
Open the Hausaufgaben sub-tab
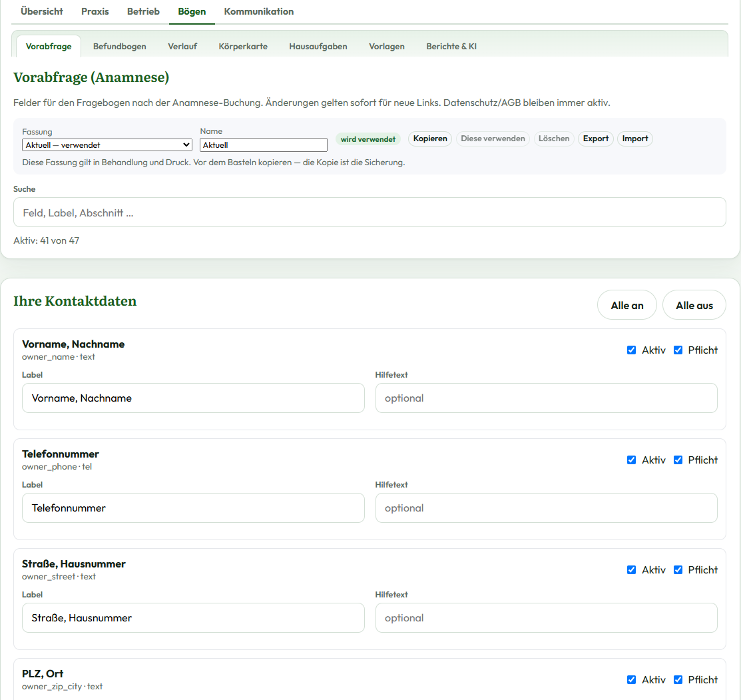[318, 47]
